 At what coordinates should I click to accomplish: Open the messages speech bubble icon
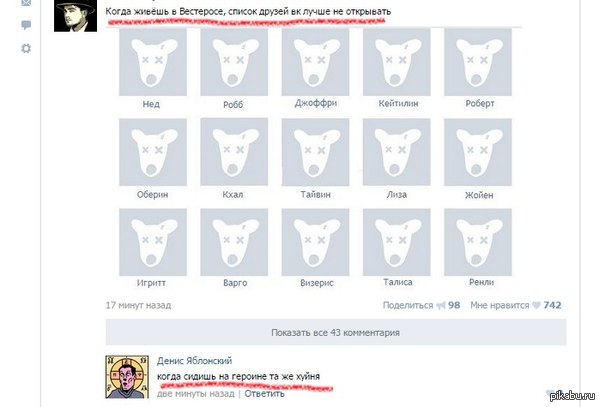(26, 25)
